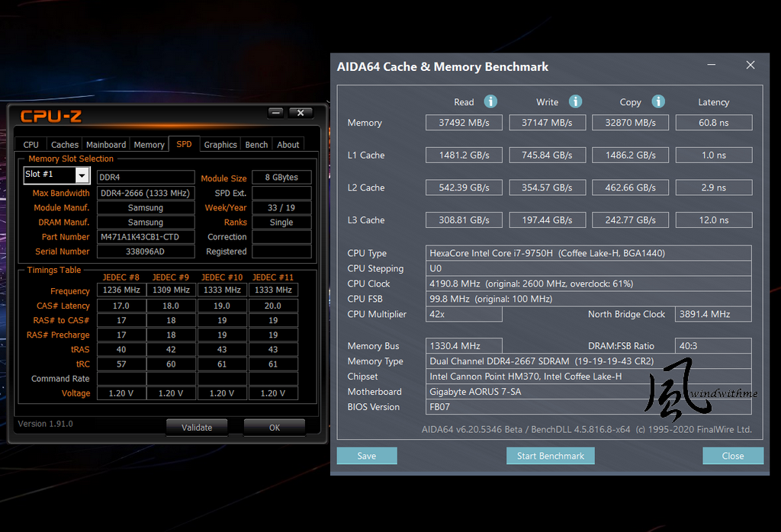Click the Module Size value 8 GBytes
The height and width of the screenshot is (532, 781).
point(281,177)
